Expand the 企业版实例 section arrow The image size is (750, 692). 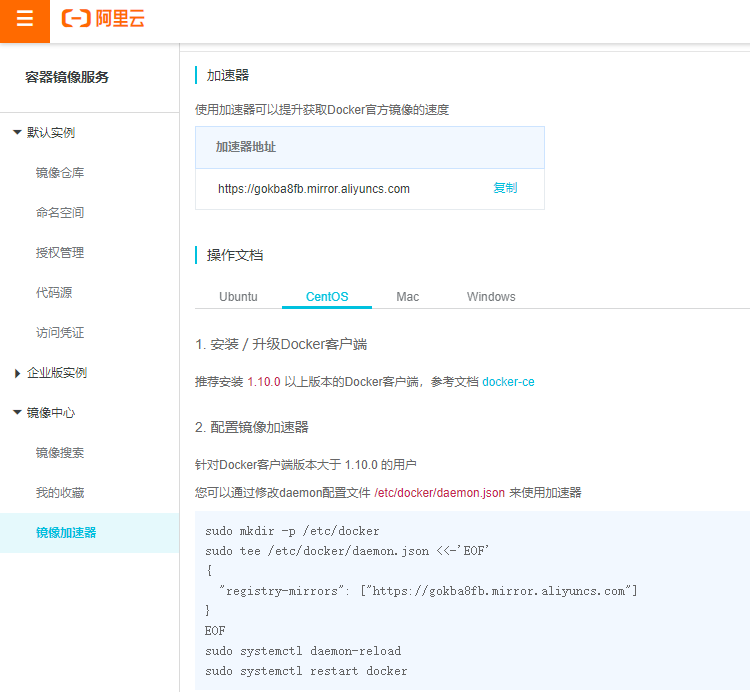coord(17,373)
